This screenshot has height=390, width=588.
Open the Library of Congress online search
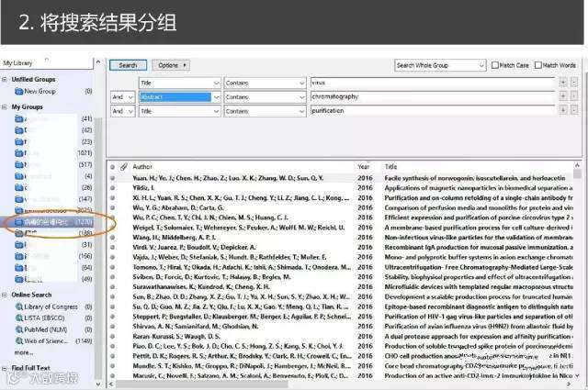pos(51,306)
